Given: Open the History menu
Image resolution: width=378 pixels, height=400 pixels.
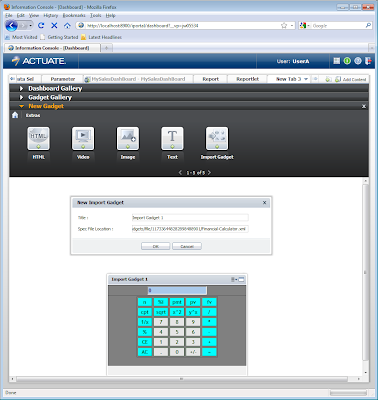Looking at the screenshot, I should tap(51, 15).
